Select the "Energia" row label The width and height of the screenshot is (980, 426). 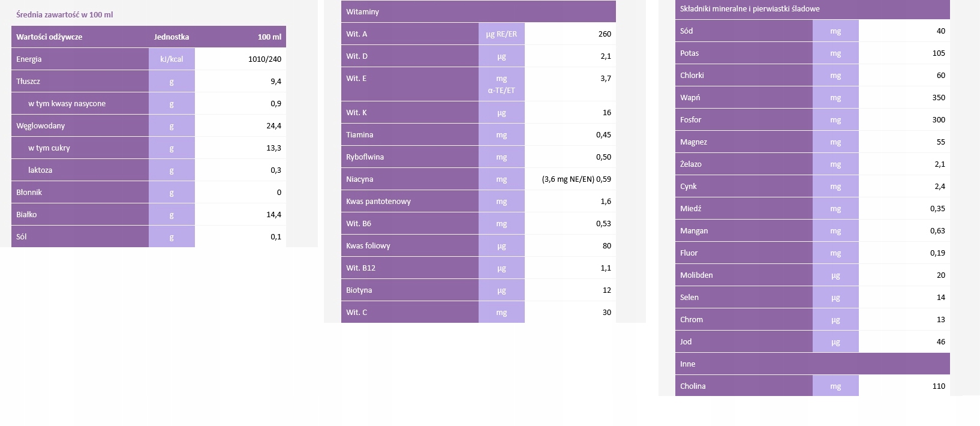(x=29, y=59)
